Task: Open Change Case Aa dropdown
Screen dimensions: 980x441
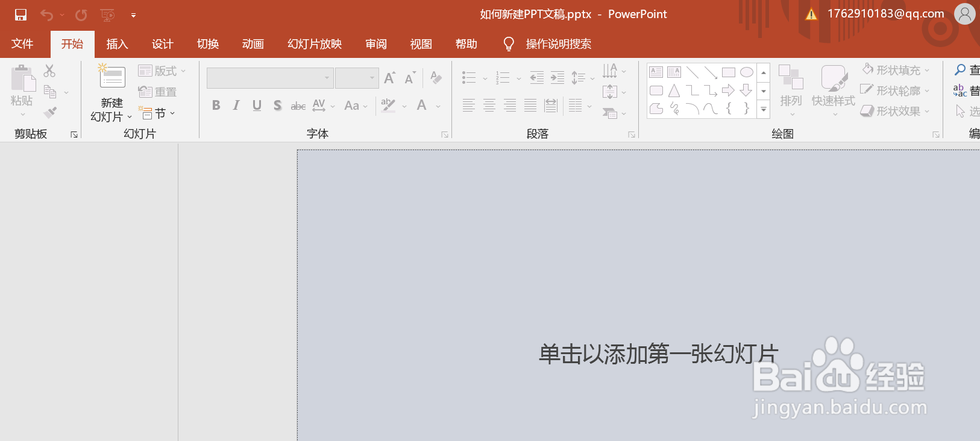Action: [356, 106]
